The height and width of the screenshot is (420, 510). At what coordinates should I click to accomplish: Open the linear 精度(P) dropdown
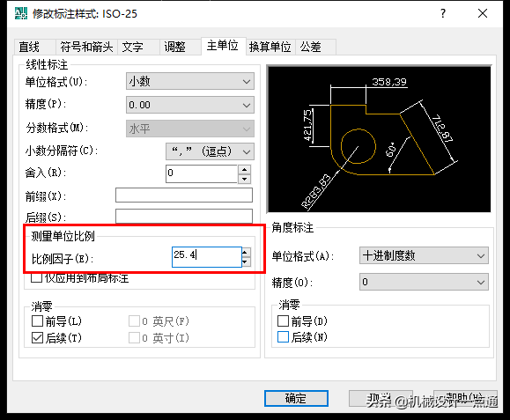point(190,105)
